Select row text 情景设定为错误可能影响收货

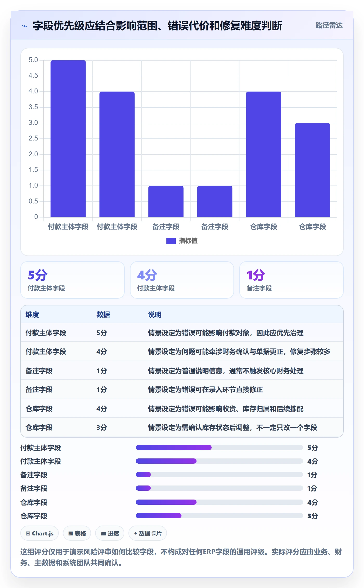click(x=192, y=409)
